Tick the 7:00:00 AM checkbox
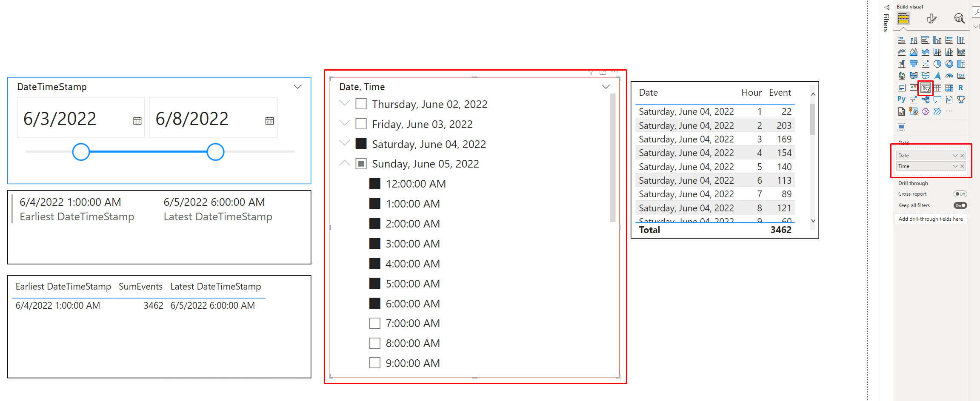Image resolution: width=980 pixels, height=401 pixels. pyautogui.click(x=374, y=323)
